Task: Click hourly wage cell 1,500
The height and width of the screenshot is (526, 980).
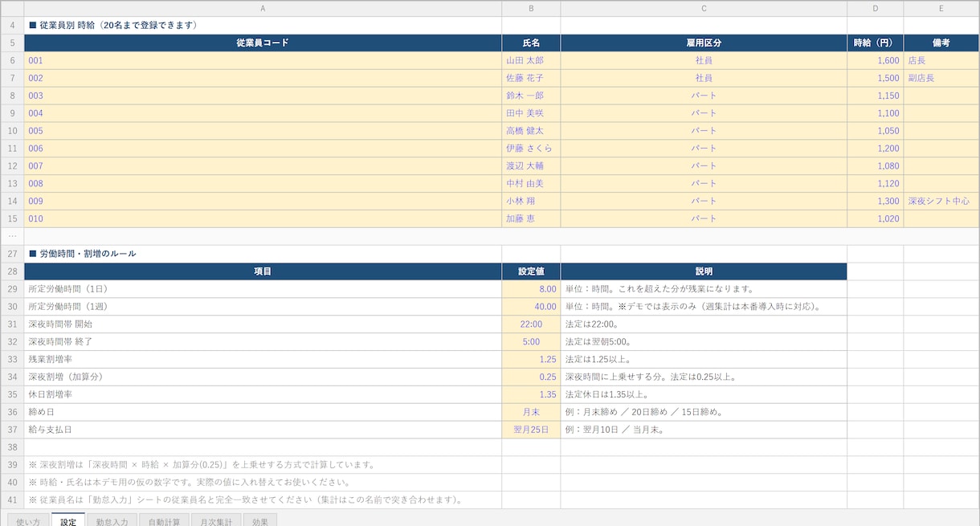Action: pyautogui.click(x=876, y=78)
